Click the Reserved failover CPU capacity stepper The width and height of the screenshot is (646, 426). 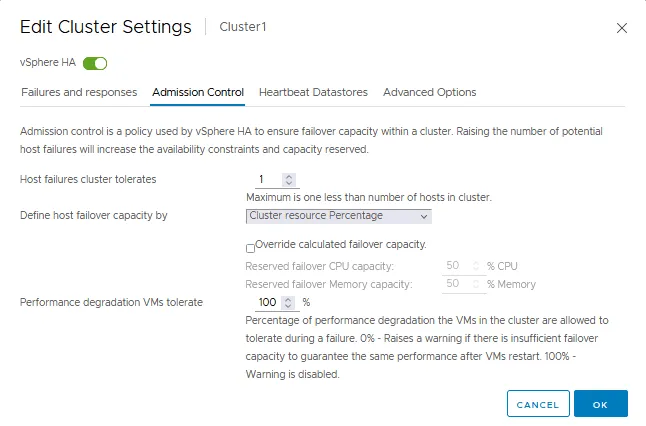474,266
